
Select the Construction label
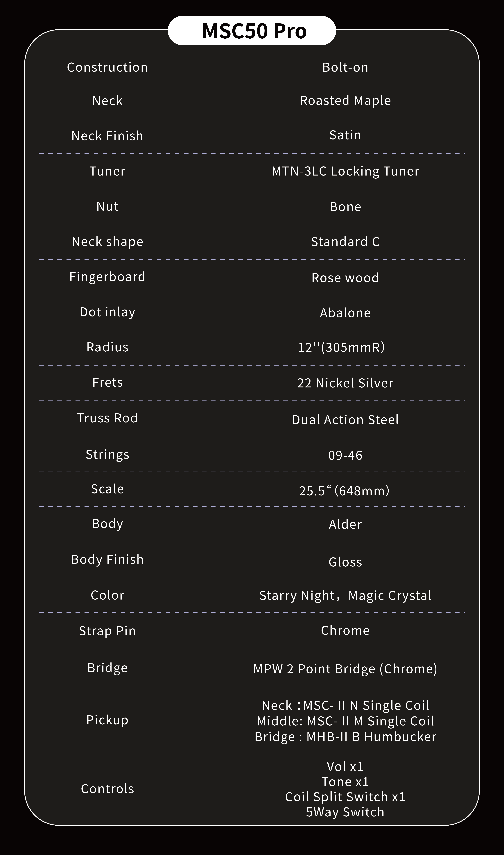click(x=107, y=67)
